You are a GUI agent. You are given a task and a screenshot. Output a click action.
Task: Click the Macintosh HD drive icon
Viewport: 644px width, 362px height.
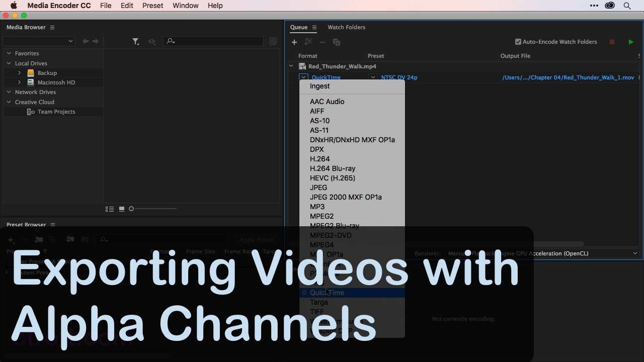31,82
